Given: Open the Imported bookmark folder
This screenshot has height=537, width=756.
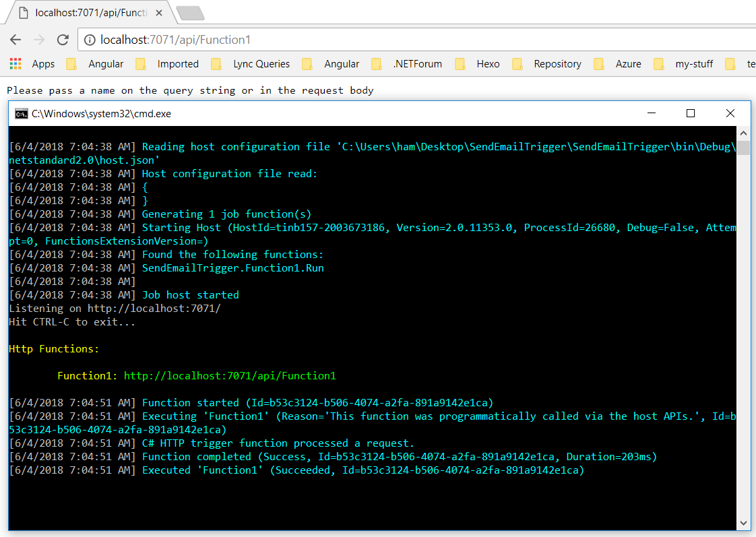Looking at the screenshot, I should pos(167,63).
